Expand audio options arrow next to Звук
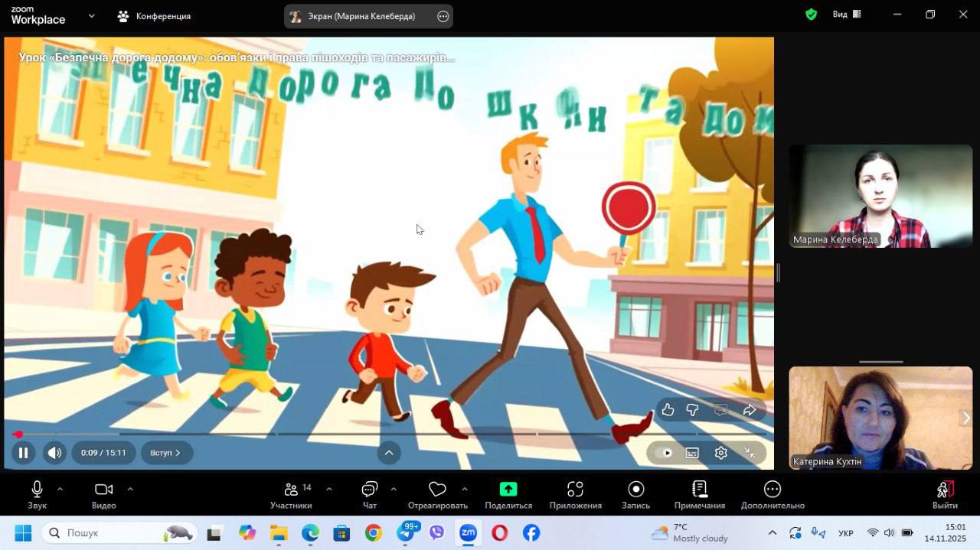 point(60,489)
